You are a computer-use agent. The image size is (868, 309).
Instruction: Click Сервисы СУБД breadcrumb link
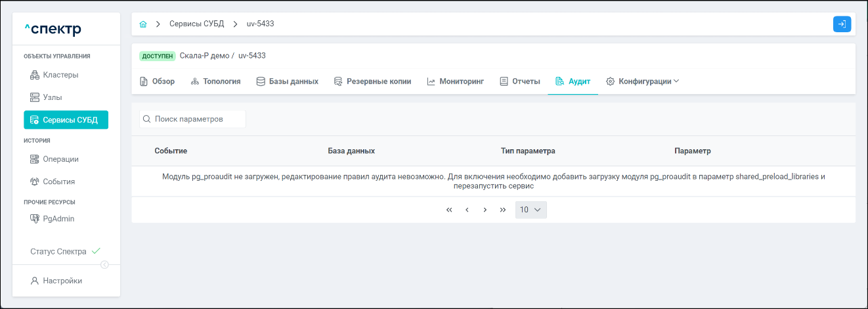coord(196,24)
